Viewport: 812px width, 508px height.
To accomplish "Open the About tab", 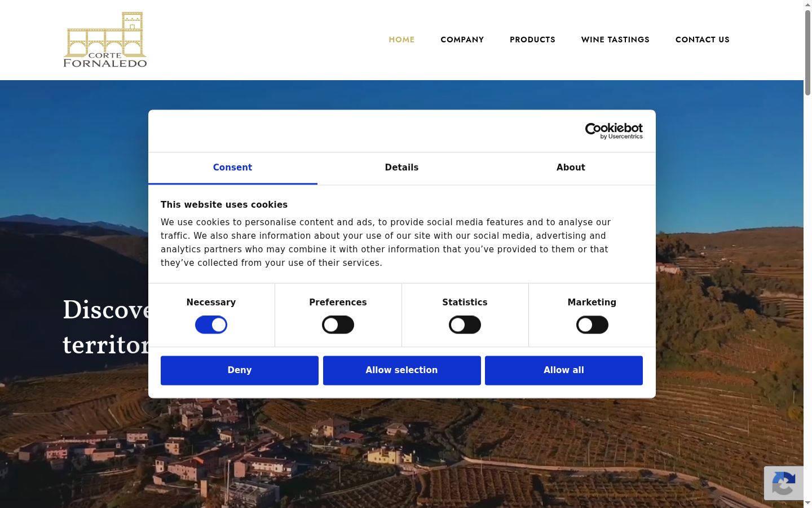I will click(571, 168).
